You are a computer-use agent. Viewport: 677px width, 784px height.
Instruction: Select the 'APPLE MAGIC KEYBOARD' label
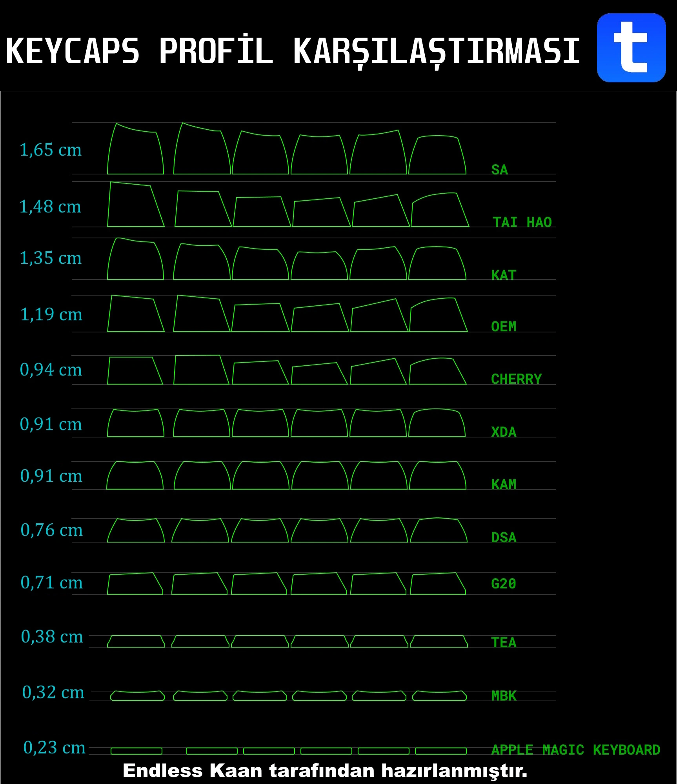(x=576, y=750)
